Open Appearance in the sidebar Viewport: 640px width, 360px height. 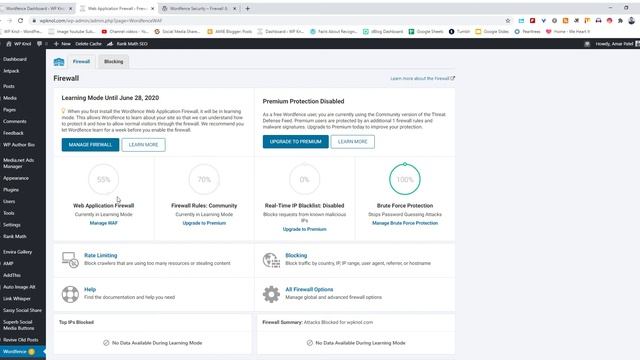click(16, 178)
